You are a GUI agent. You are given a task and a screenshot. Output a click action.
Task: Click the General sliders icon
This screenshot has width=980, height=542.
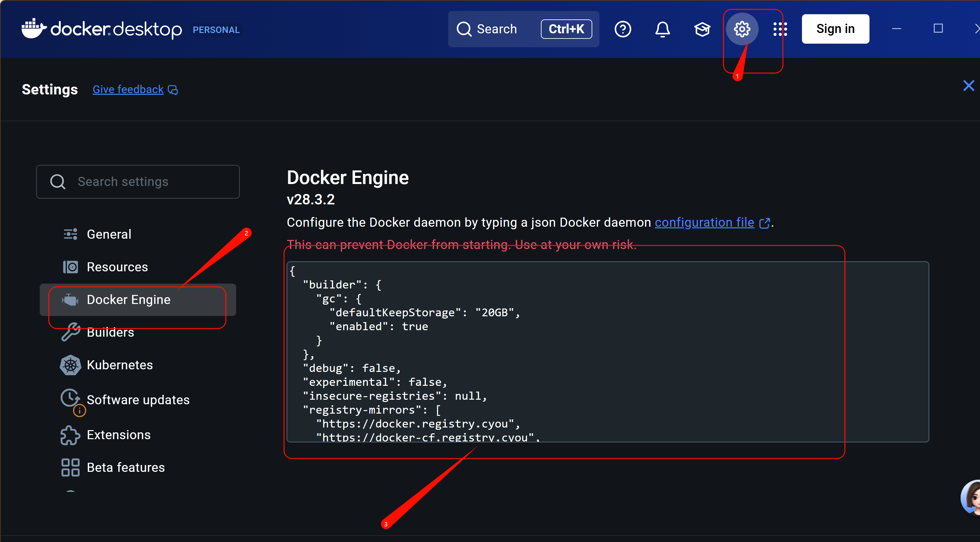(x=70, y=234)
